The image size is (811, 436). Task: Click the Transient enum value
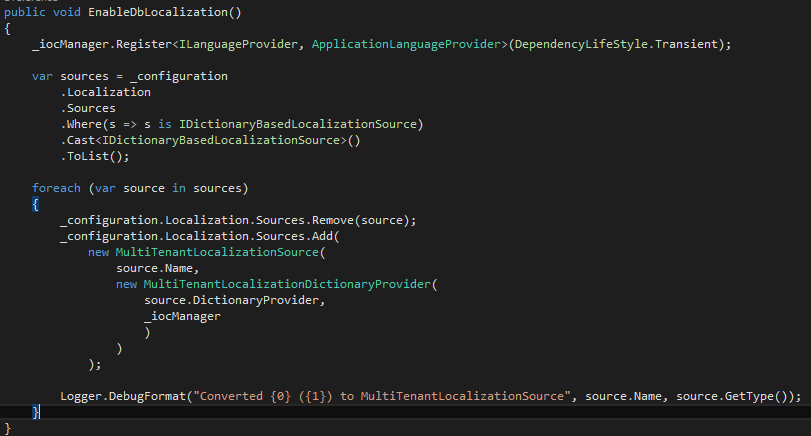[x=686, y=44]
